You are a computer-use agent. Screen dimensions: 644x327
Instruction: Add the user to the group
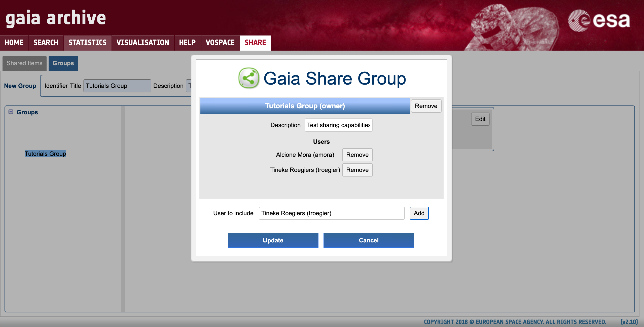click(x=419, y=213)
